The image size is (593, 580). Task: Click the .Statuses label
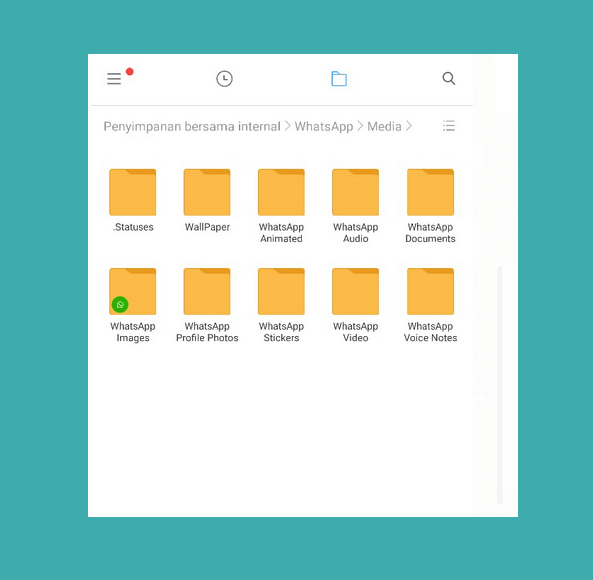tap(133, 227)
